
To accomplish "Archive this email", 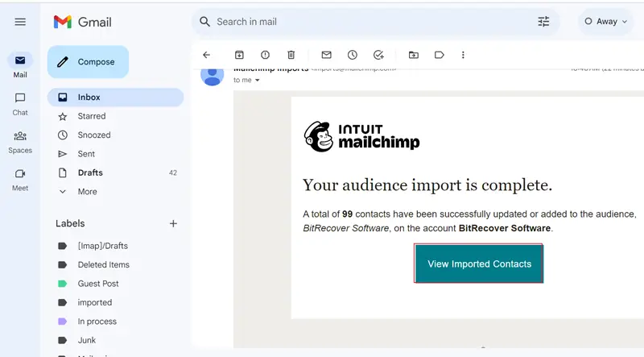I will click(x=239, y=55).
